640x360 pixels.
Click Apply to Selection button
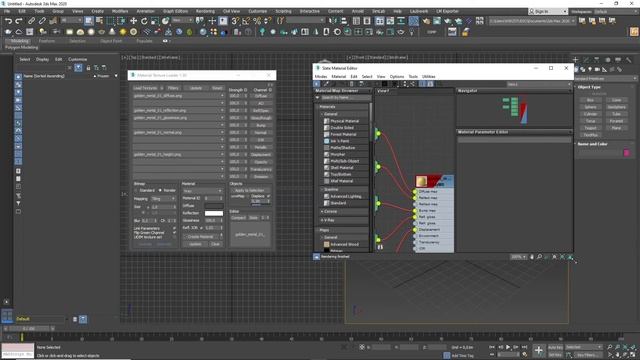tap(250, 191)
